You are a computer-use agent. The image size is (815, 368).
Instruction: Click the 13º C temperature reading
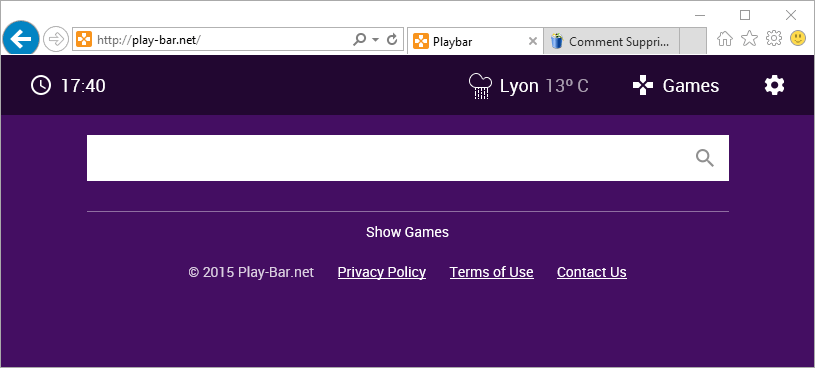567,86
